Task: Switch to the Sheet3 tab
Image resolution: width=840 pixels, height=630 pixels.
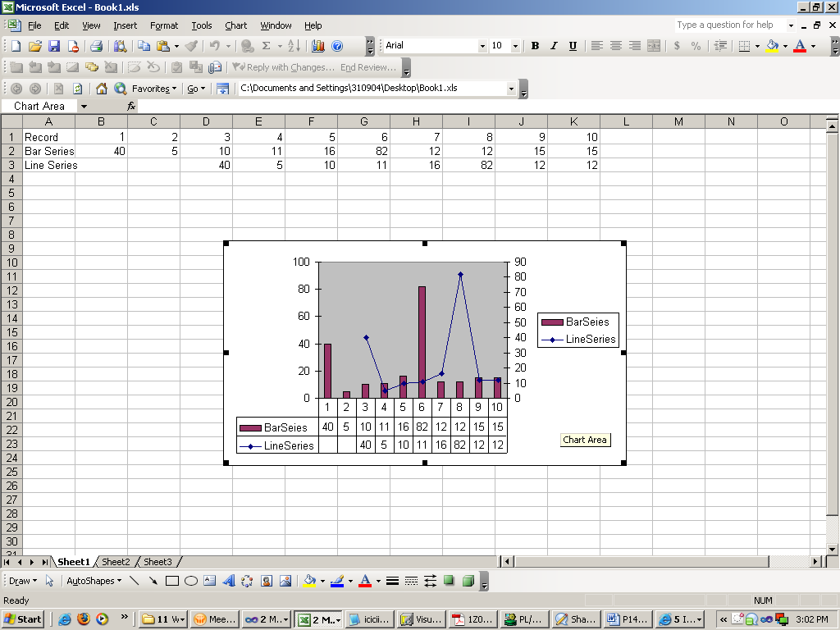Action: pos(157,561)
